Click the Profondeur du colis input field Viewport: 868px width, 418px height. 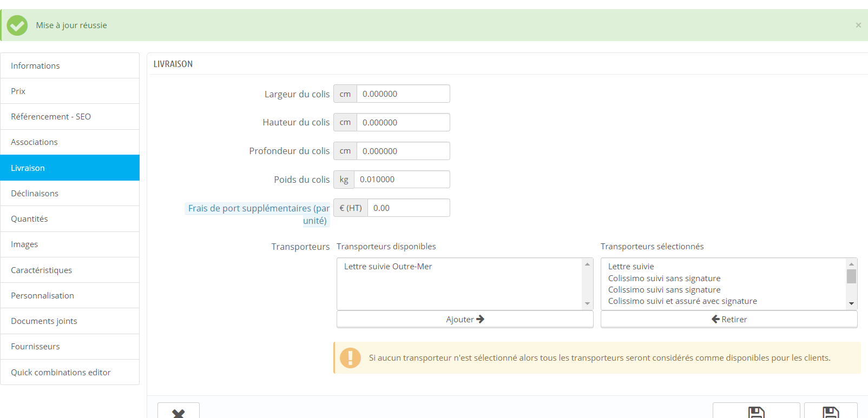point(403,151)
